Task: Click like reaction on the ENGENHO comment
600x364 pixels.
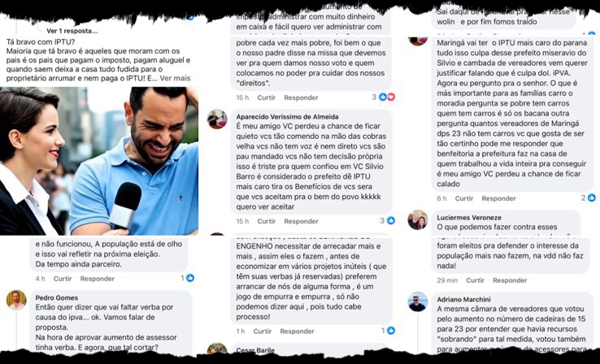Action: point(391,331)
